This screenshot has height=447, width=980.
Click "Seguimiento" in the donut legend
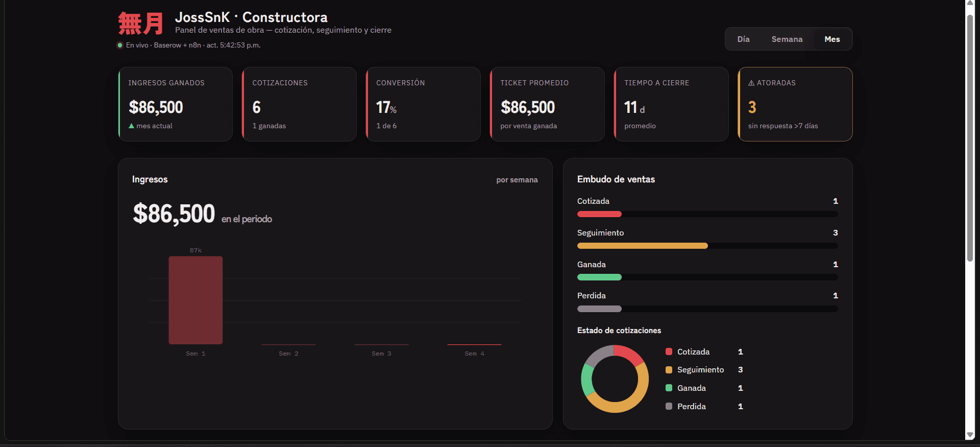[x=700, y=370]
